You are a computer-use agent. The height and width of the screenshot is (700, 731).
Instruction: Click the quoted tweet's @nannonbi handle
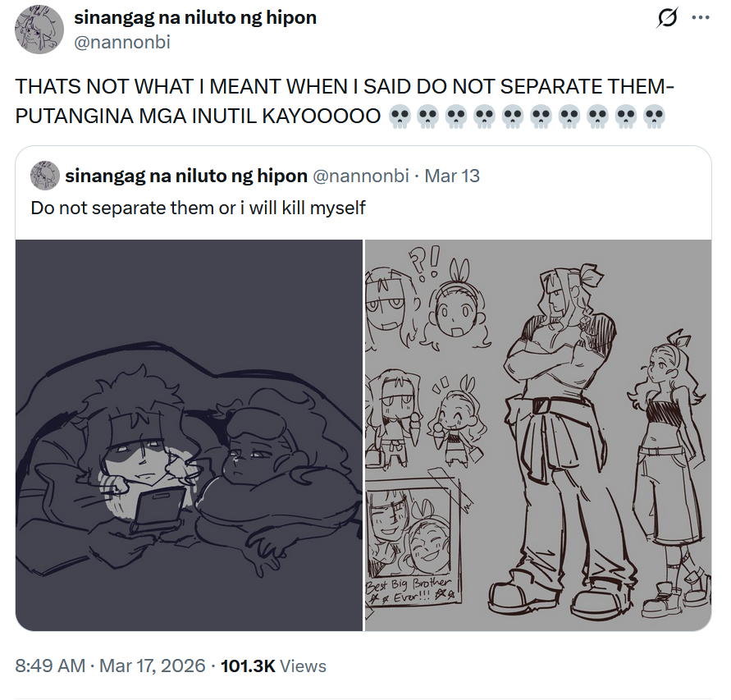360,176
